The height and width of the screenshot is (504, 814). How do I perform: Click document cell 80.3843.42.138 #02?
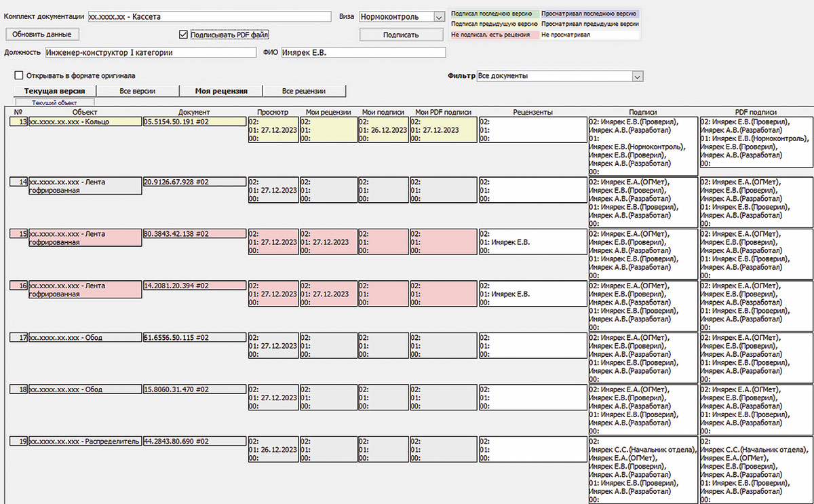tap(194, 234)
